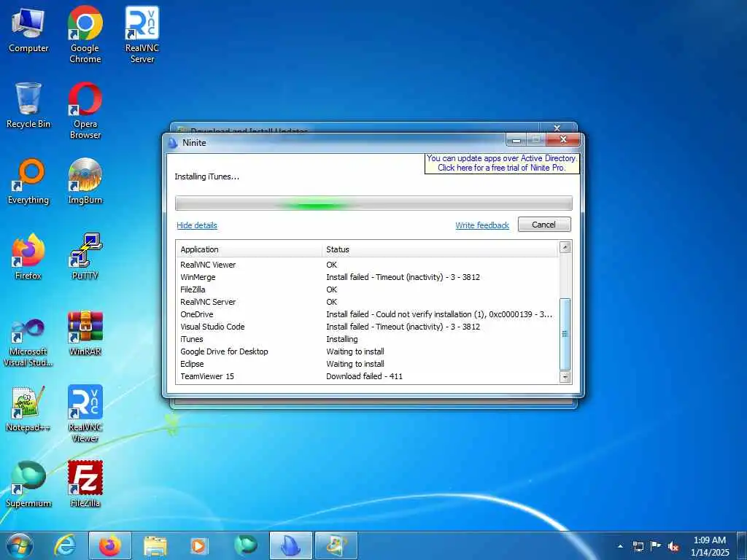This screenshot has width=747, height=560.
Task: Click the scroll up arrow in details list
Action: point(565,247)
